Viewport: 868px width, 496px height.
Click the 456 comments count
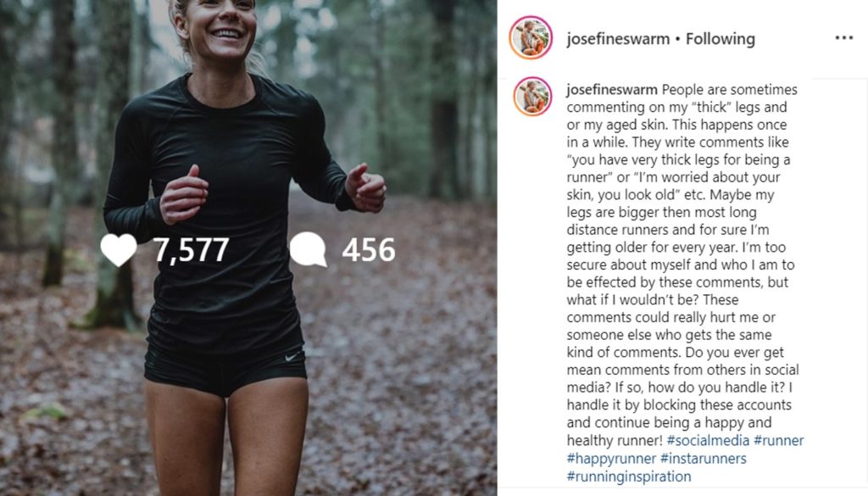point(369,250)
